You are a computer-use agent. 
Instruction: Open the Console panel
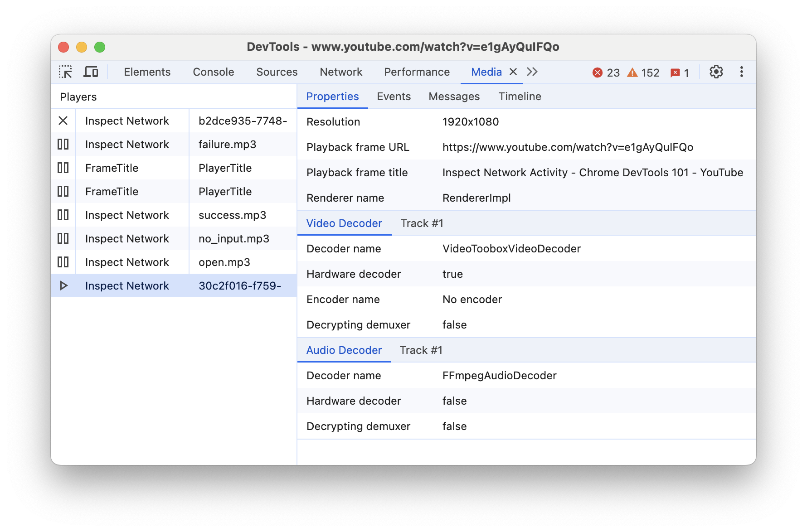[213, 72]
